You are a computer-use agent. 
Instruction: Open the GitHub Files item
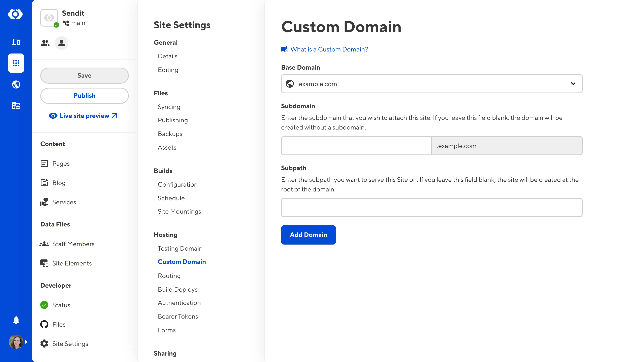[x=59, y=324]
